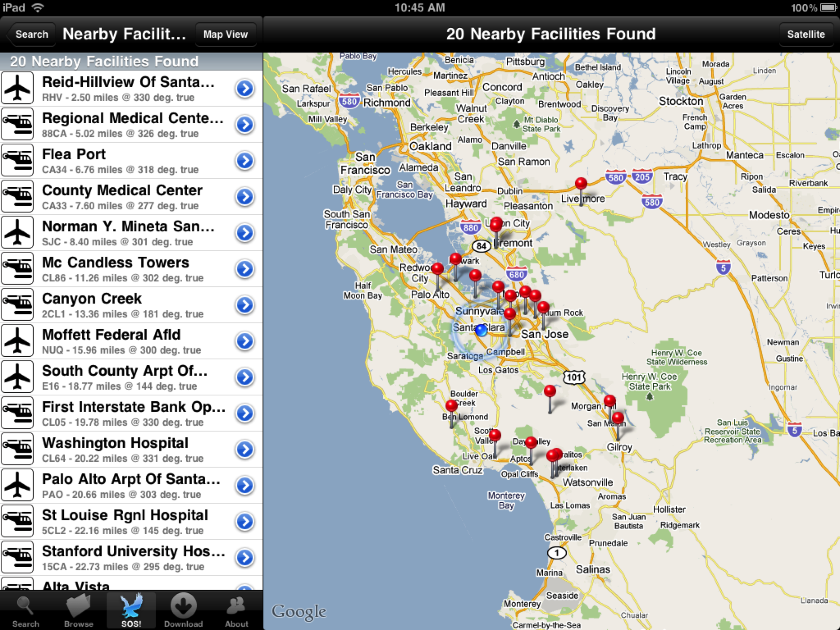
Task: Click airplane icon for Norman Y. Mineta
Action: 17,233
